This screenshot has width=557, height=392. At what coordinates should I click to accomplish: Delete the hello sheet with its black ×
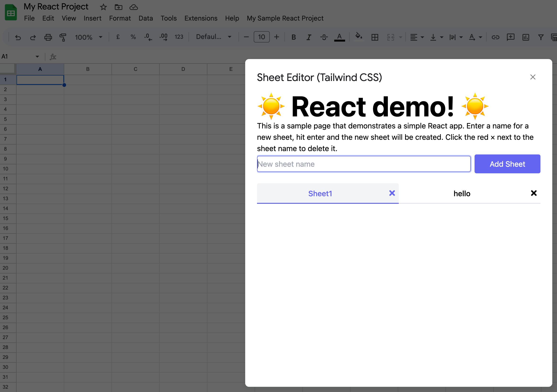click(533, 193)
